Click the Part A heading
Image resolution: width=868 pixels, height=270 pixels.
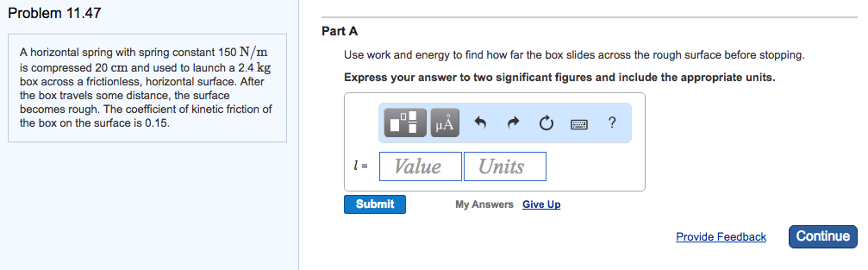point(339,31)
